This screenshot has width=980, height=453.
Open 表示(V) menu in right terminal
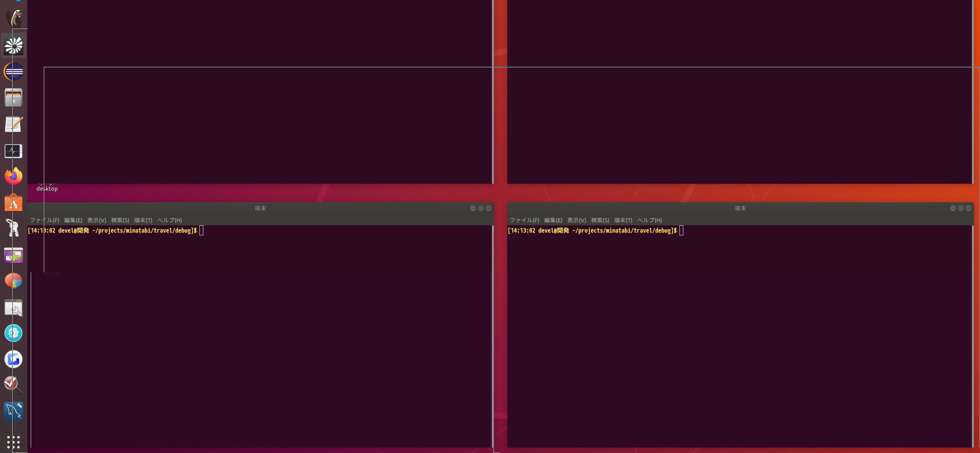(576, 220)
